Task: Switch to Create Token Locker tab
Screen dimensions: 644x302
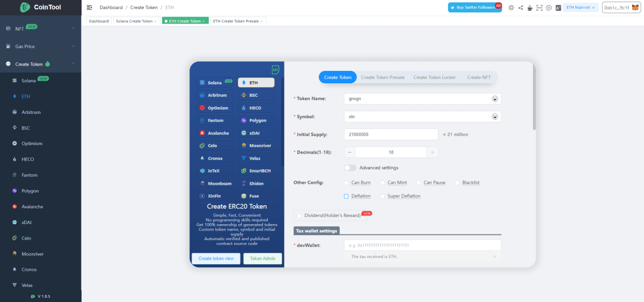Action: point(435,77)
